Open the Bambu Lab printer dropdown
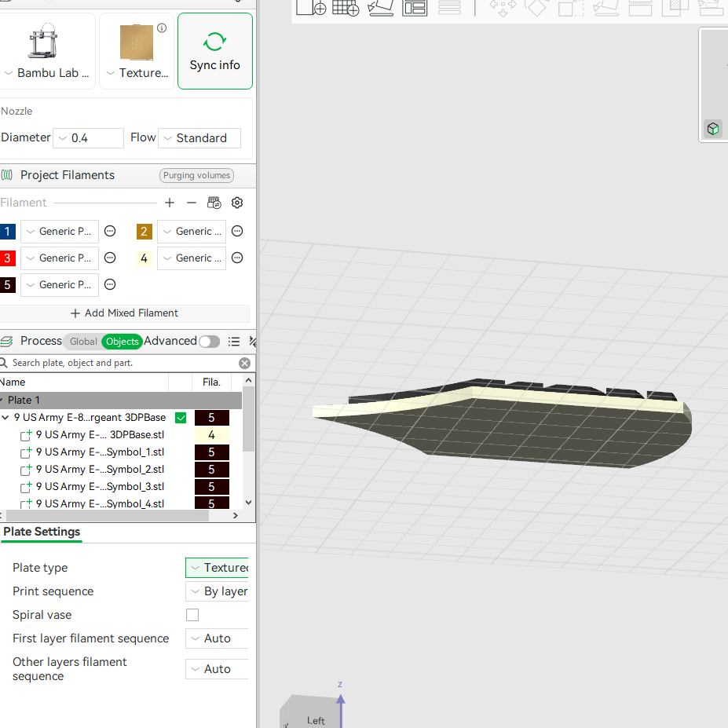This screenshot has width=728, height=728. 46,73
